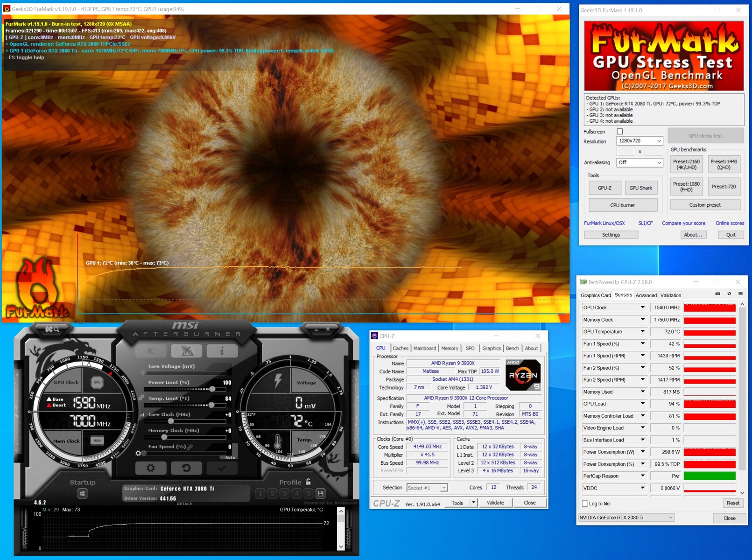The height and width of the screenshot is (560, 752).
Task: Open the GPU Clock sensor dropdown
Action: click(x=642, y=308)
